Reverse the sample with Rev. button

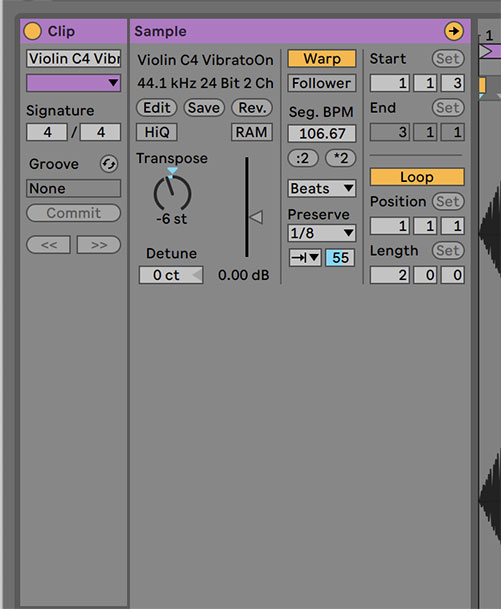point(252,108)
